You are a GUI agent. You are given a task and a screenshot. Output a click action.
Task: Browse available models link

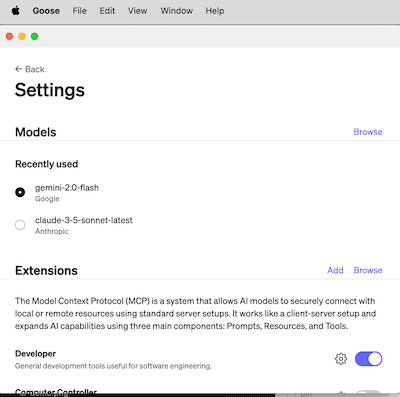pyautogui.click(x=368, y=132)
